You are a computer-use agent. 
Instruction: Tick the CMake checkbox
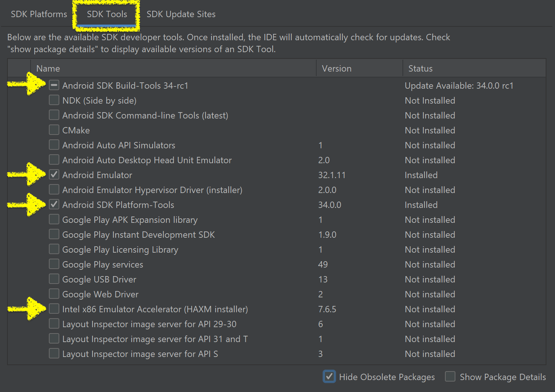[54, 130]
